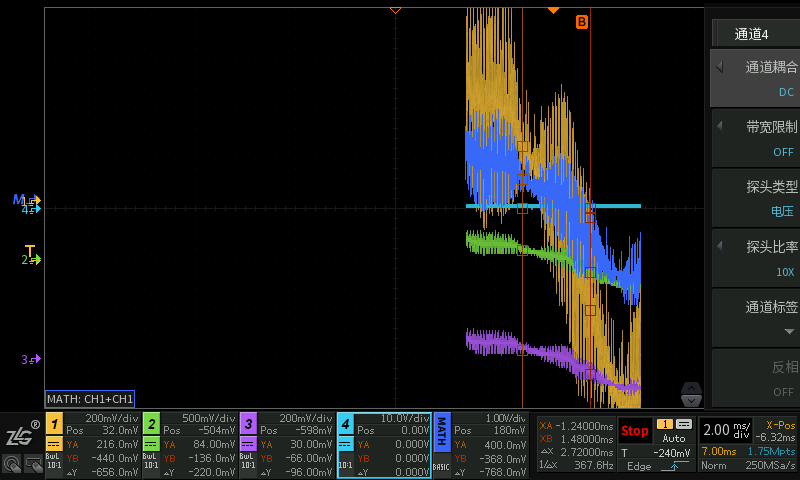Expand the 通道标签 channel label menu
The image size is (800, 480).
click(756, 318)
